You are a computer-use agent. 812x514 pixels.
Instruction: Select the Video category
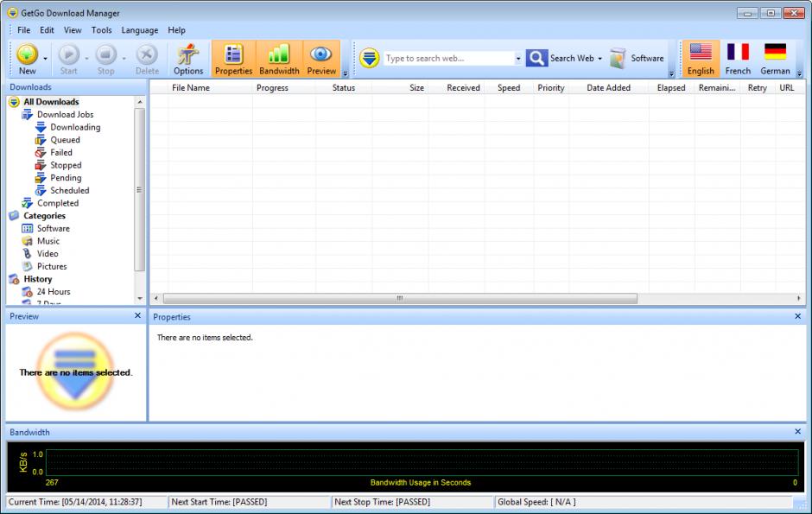tap(48, 254)
